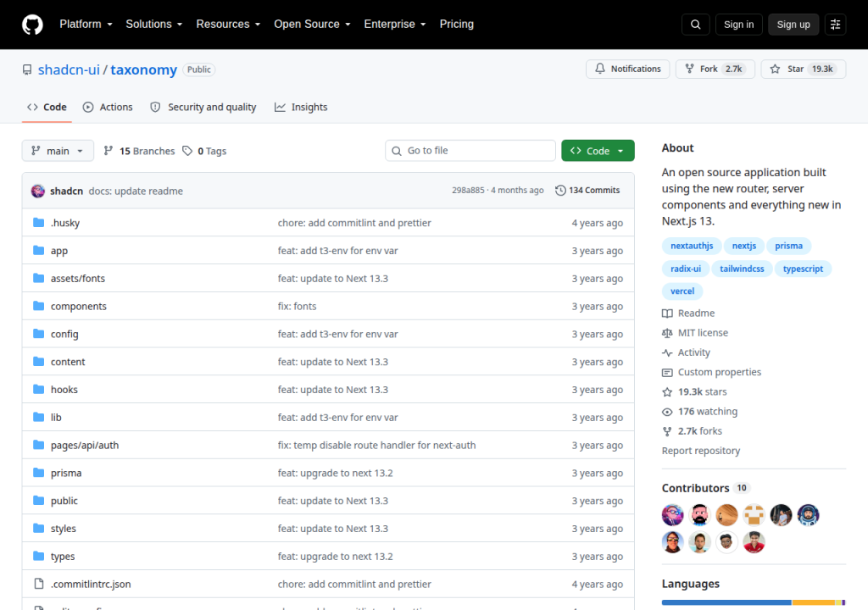Switch to Security and quality tab

point(203,108)
